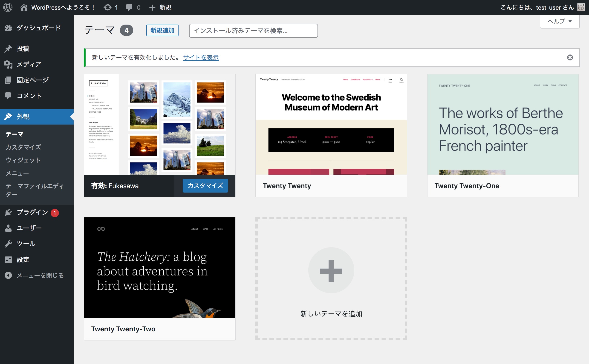The height and width of the screenshot is (364, 589).
Task: Follow the サイトを表示 link
Action: point(201,57)
